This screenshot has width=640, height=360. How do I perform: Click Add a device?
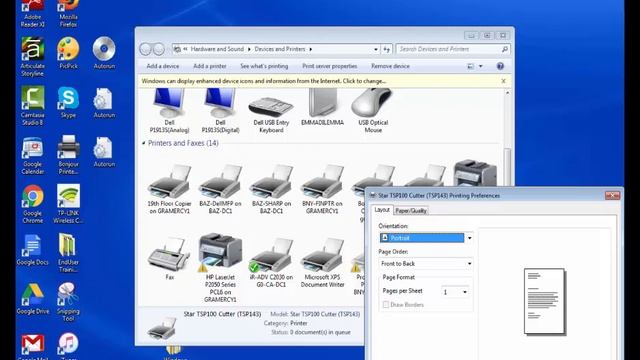[162, 66]
